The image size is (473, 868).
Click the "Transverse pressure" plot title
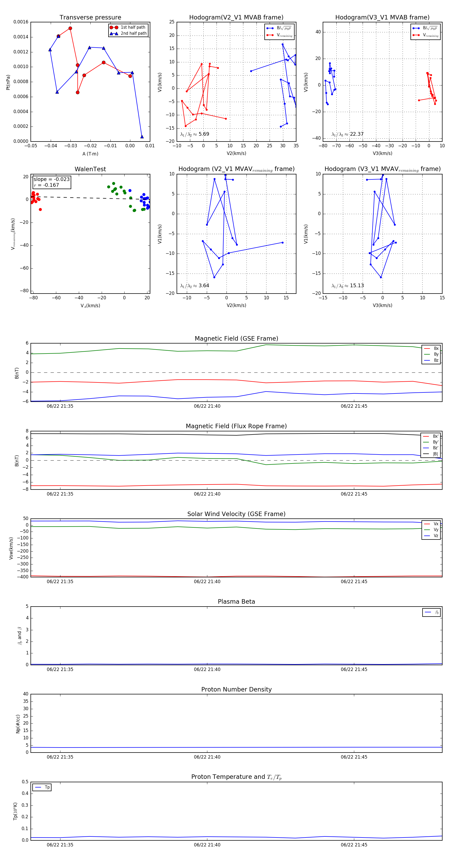pos(90,18)
